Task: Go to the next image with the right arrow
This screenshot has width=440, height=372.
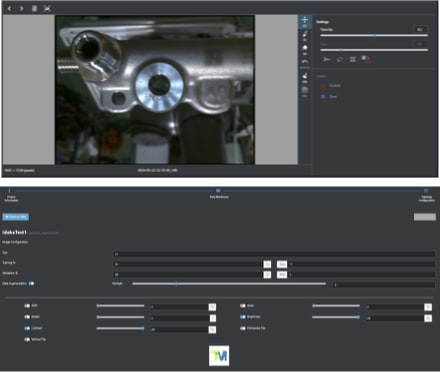Action: click(x=22, y=8)
